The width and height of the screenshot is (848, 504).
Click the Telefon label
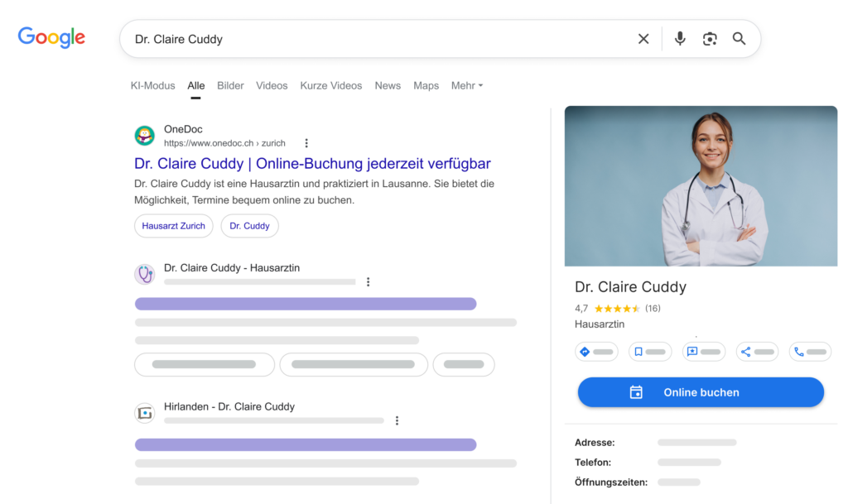pos(593,463)
